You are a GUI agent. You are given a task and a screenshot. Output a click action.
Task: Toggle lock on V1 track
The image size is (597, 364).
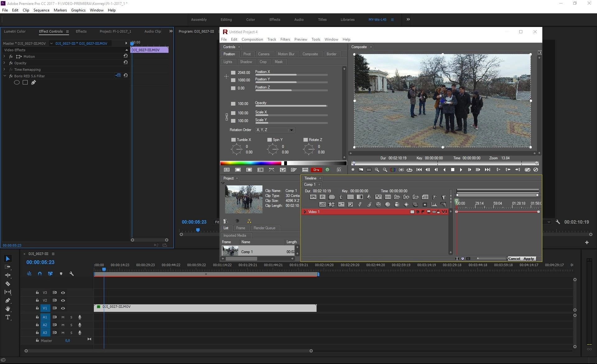click(37, 308)
